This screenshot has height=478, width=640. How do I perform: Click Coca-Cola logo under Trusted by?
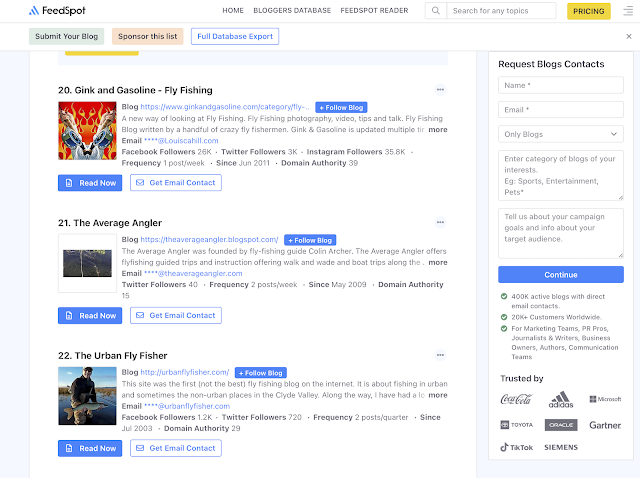click(x=516, y=399)
